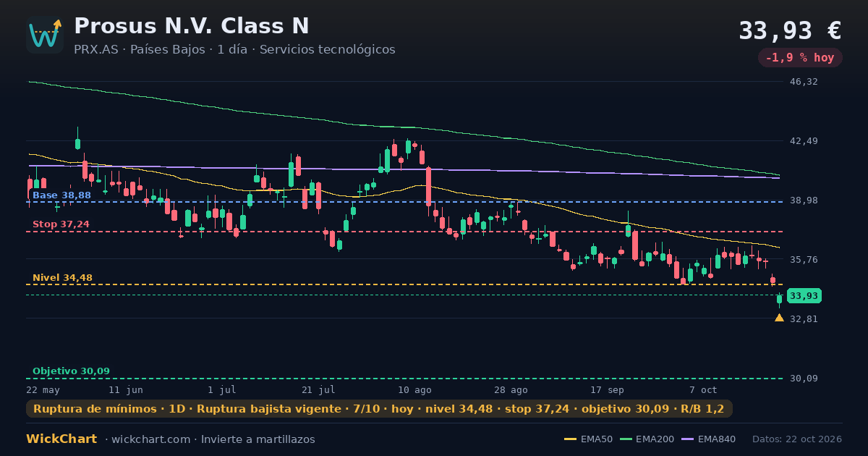868x456 pixels.
Task: Click the 1 jul date label
Action: pos(222,389)
